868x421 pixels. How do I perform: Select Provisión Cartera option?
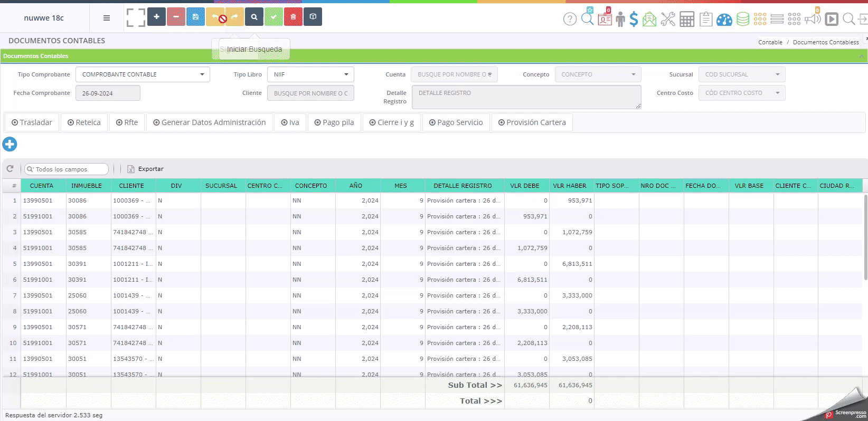532,122
